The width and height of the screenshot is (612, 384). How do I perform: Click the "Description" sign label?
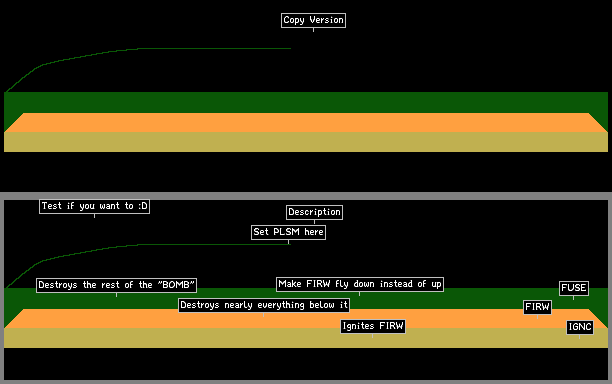[x=315, y=212]
